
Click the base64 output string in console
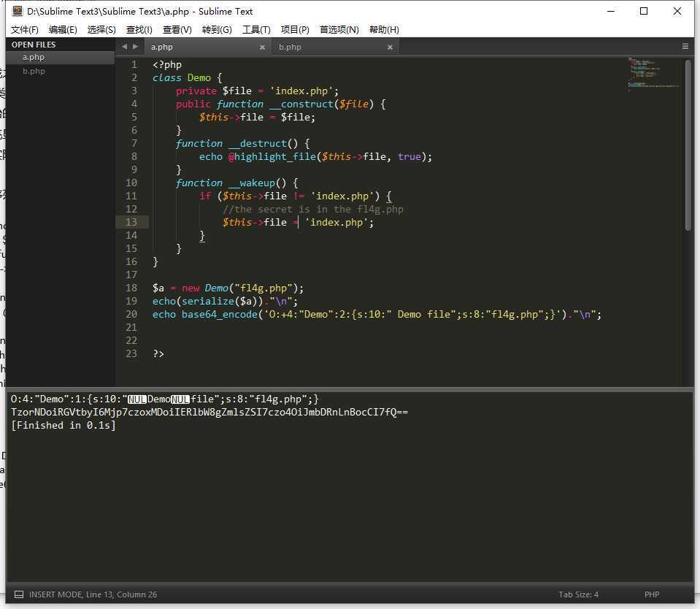pyautogui.click(x=209, y=412)
